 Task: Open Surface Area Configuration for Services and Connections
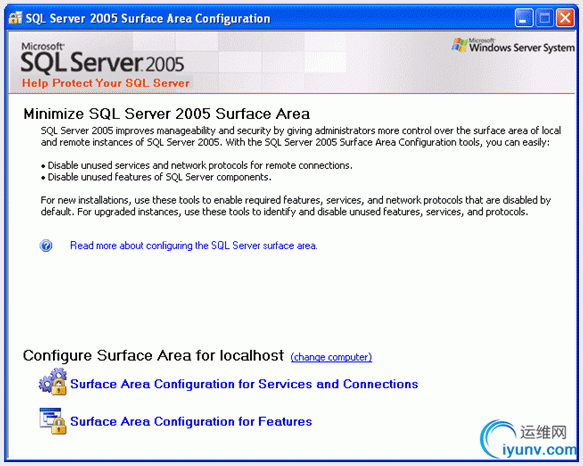(244, 384)
